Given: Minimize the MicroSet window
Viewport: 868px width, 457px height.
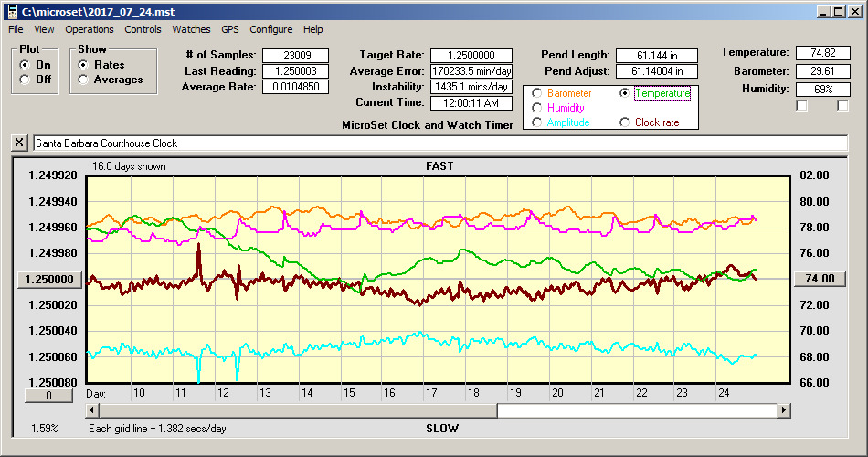Looking at the screenshot, I should (x=824, y=12).
